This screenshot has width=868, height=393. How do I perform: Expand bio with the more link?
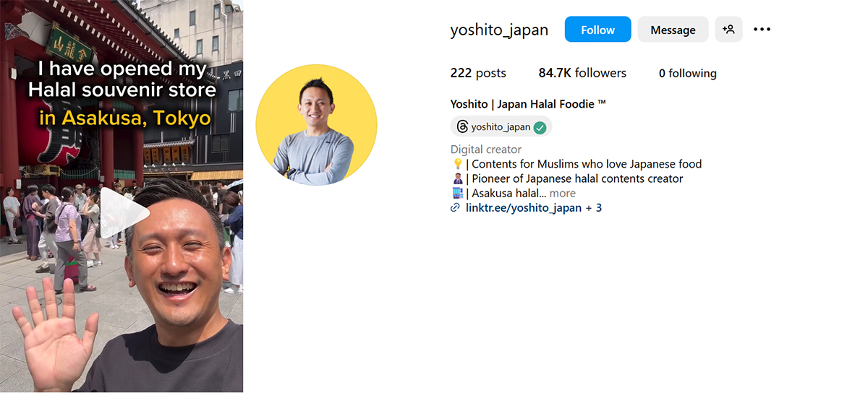pos(563,194)
